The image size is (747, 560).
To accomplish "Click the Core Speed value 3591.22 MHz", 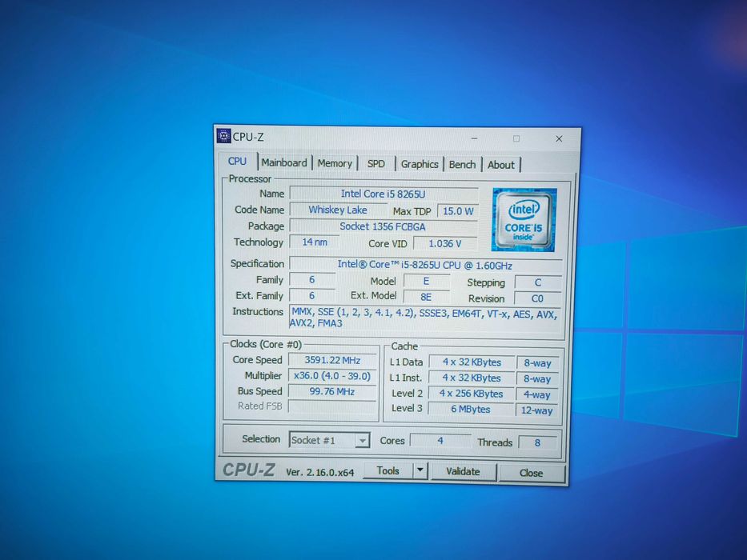I will (332, 361).
